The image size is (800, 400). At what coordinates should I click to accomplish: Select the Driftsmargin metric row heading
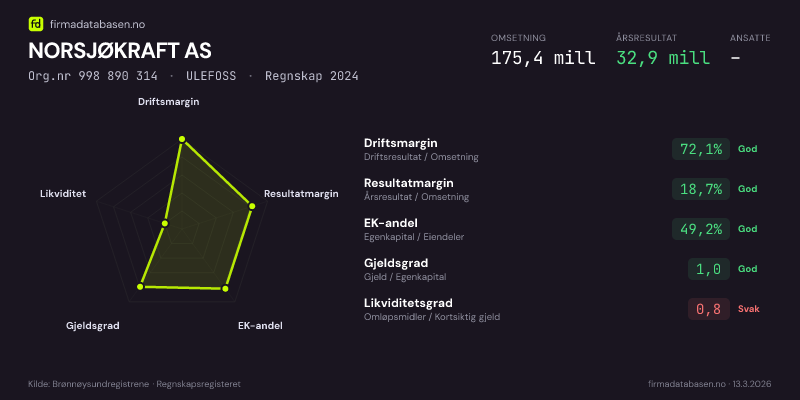coord(401,143)
